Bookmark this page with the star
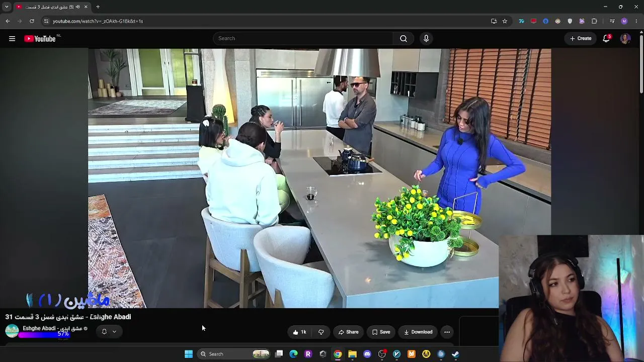This screenshot has height=362, width=644. [505, 21]
